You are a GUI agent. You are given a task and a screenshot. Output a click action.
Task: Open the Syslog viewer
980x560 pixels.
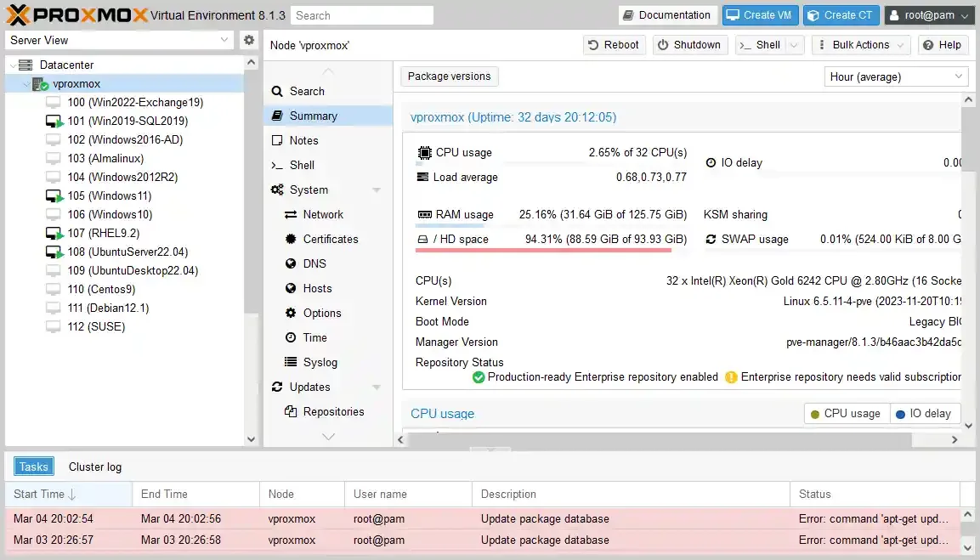pos(320,363)
